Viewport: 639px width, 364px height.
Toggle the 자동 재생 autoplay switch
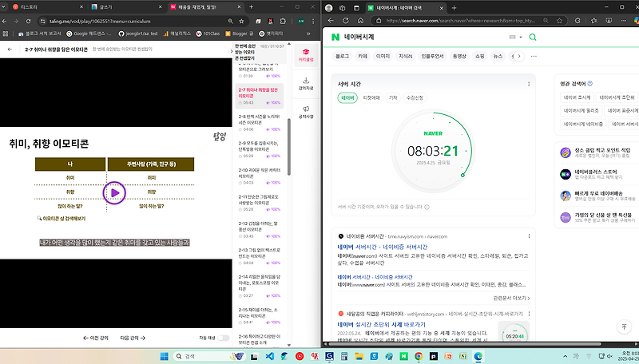[224, 338]
